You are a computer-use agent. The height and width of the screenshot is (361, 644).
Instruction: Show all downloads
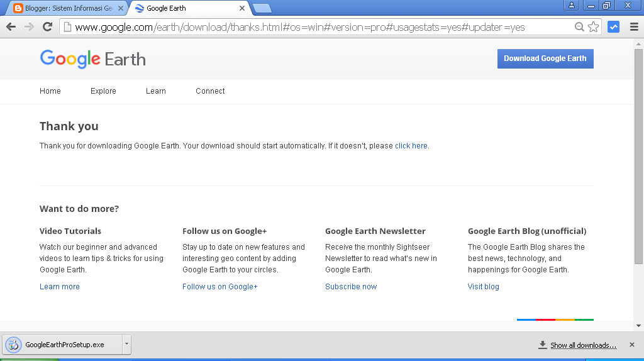tap(582, 345)
